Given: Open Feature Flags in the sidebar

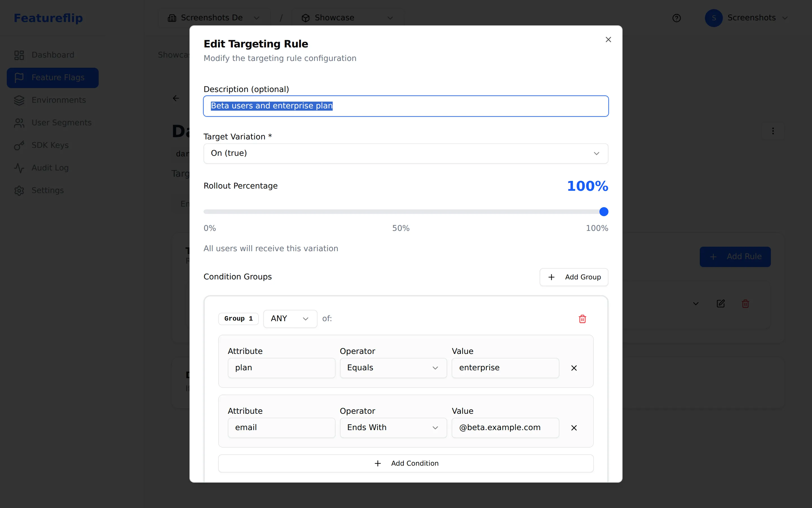Looking at the screenshot, I should tap(53, 78).
